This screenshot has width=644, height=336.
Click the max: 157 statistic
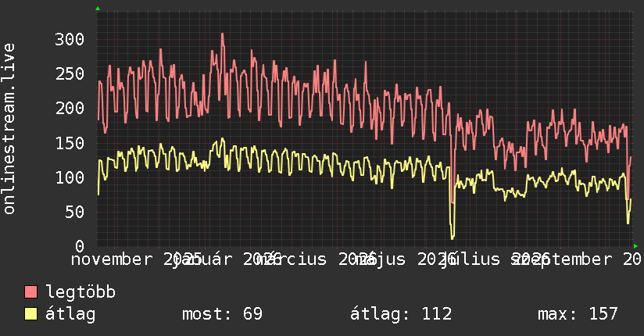click(578, 314)
